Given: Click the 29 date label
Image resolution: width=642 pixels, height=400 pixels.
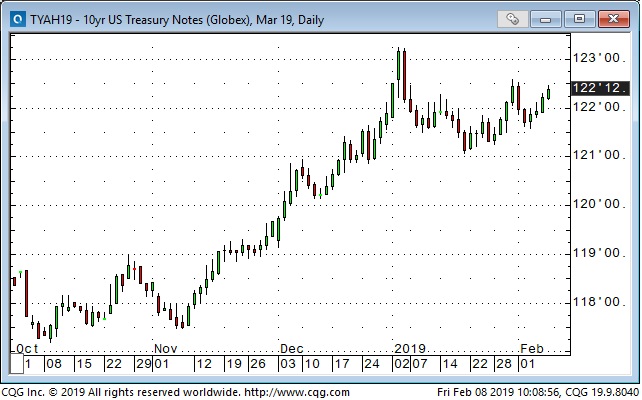Looking at the screenshot, I should coord(143,364).
